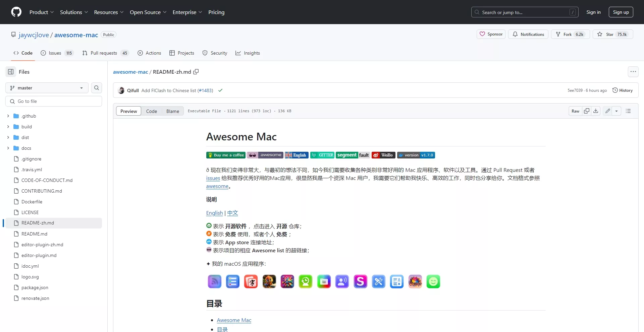Image resolution: width=644 pixels, height=332 pixels.
Task: Expand the build folder
Action: point(8,127)
